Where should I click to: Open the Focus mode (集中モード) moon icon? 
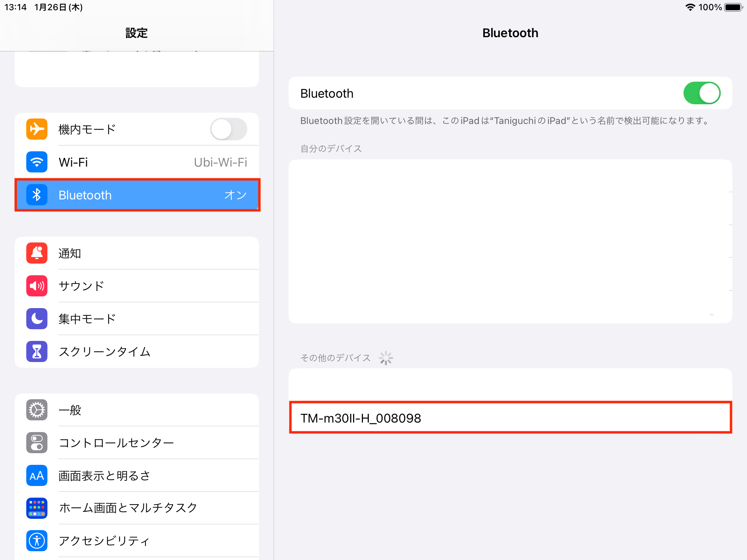pos(37,319)
